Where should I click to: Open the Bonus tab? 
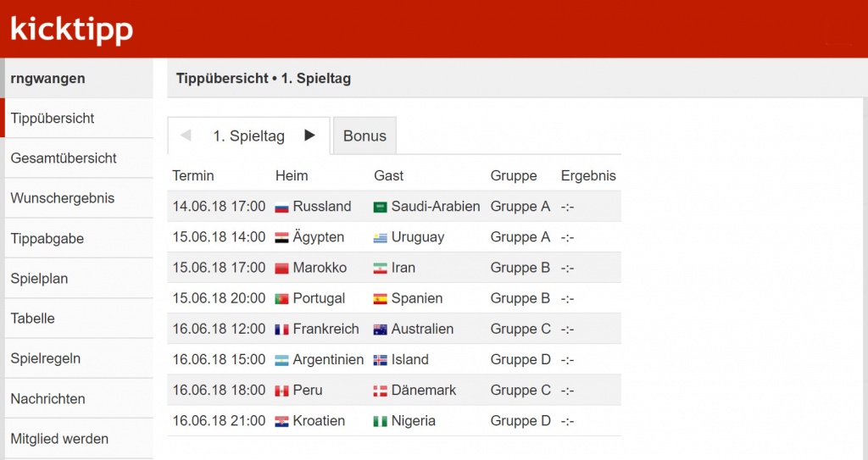(364, 136)
